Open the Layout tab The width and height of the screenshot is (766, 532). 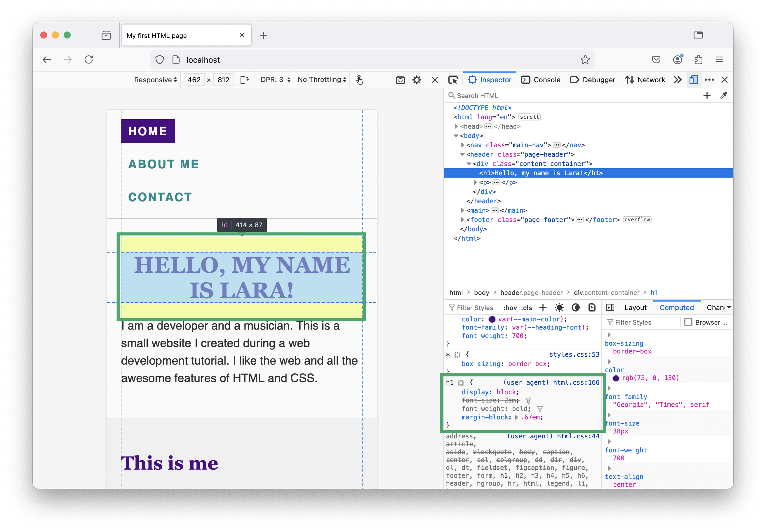click(635, 308)
